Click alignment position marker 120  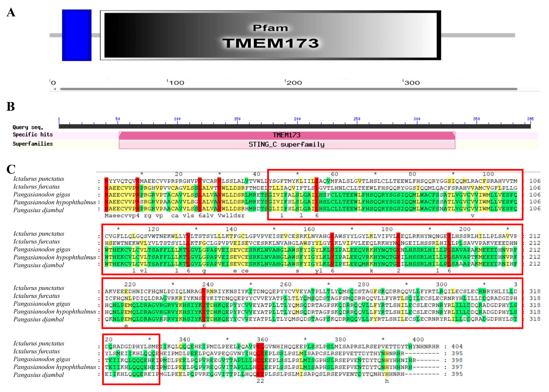tap(153, 229)
